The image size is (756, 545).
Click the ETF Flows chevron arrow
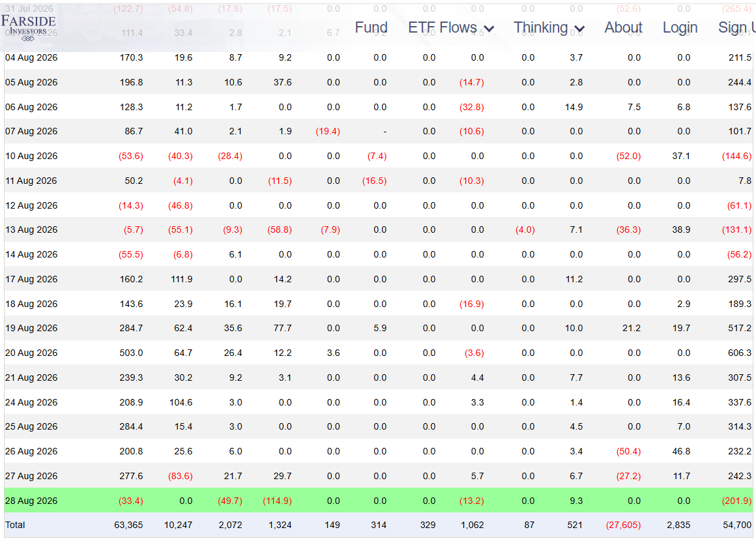coord(489,29)
